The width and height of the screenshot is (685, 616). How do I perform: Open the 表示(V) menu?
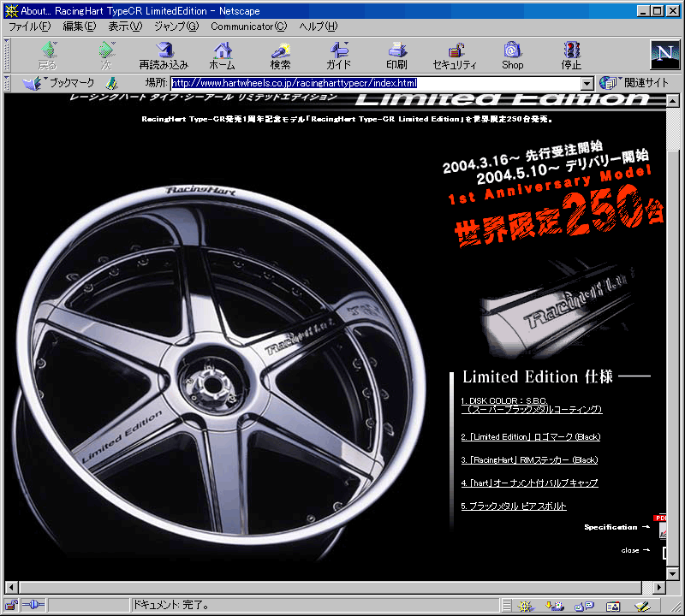125,27
